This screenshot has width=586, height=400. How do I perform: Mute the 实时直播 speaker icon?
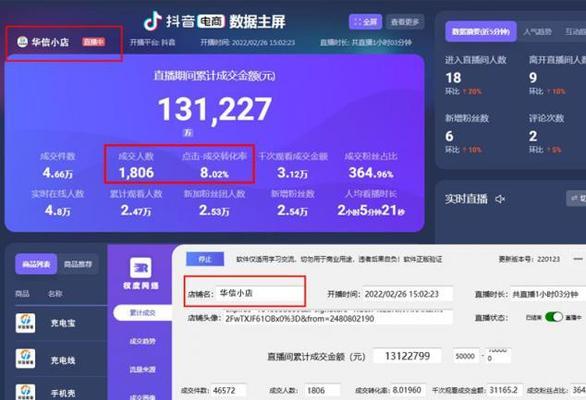pyautogui.click(x=500, y=199)
